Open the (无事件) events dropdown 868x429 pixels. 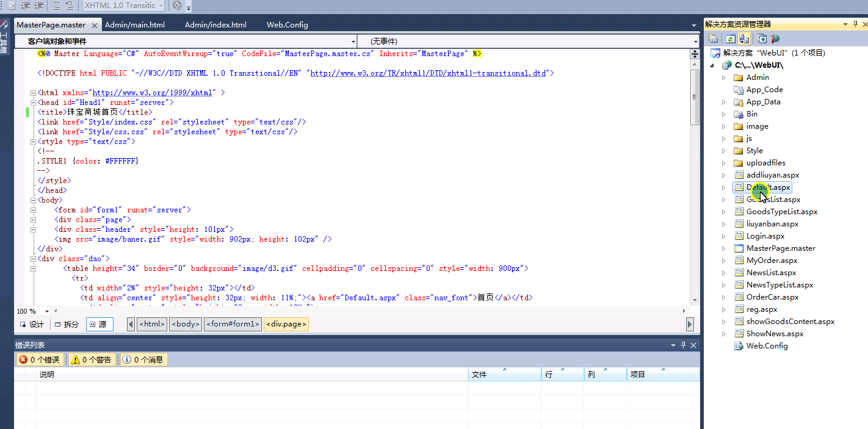tap(529, 41)
